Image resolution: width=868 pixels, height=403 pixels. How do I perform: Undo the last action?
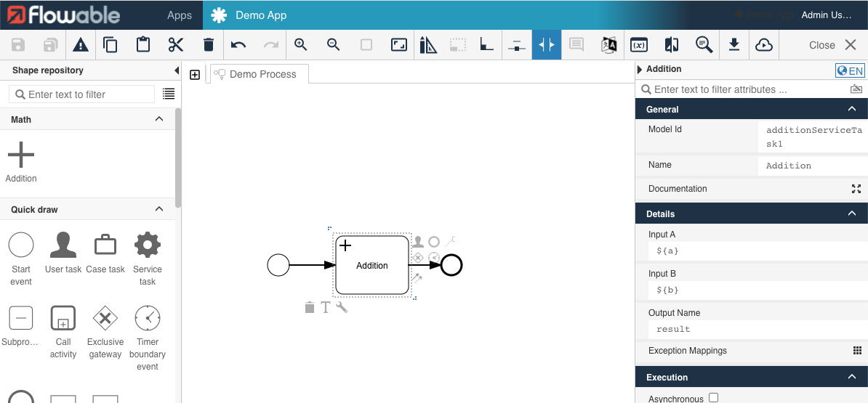click(x=238, y=45)
